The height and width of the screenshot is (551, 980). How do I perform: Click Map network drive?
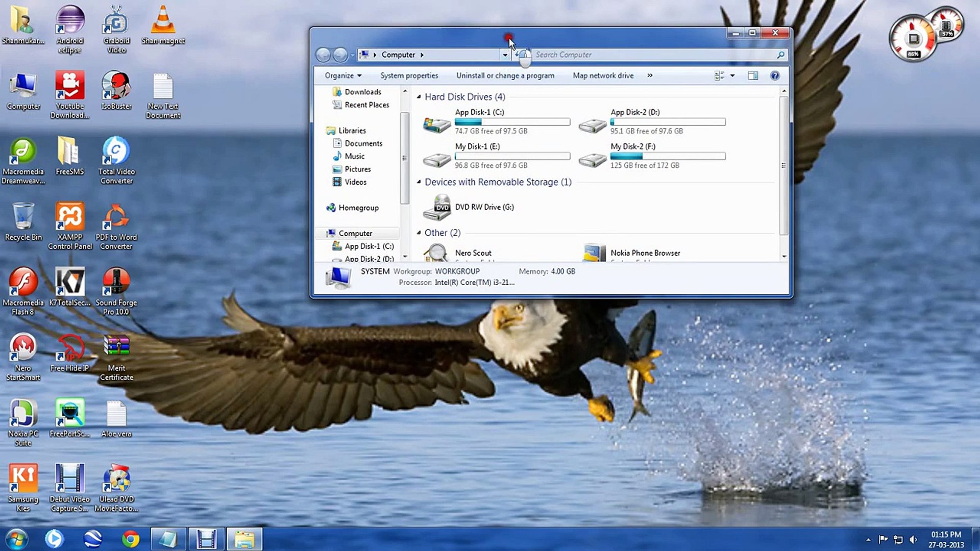click(603, 75)
